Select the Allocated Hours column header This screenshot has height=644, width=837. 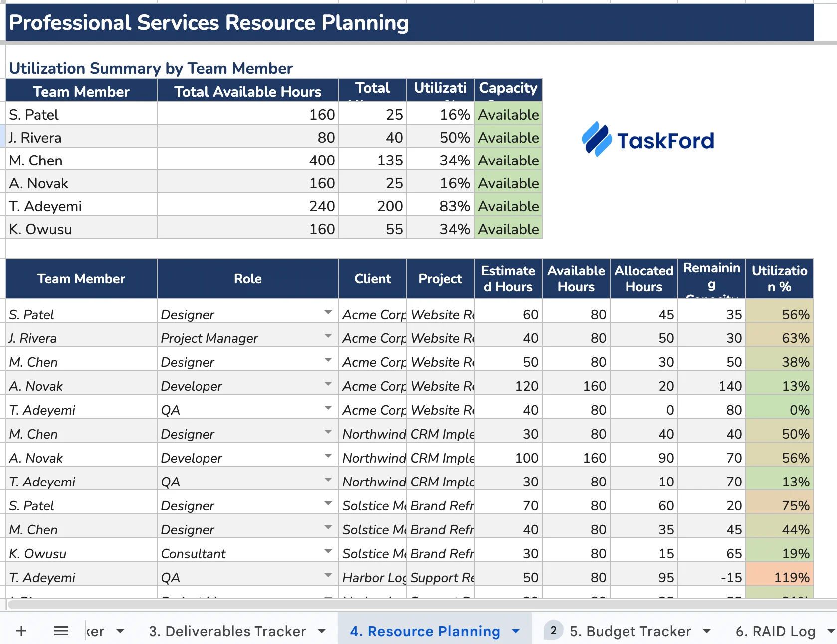644,279
